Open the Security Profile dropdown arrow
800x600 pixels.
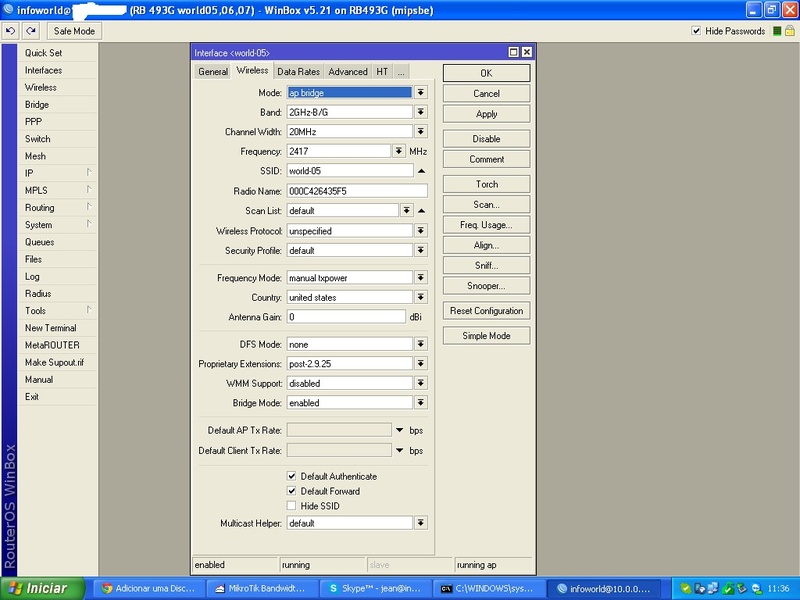pos(420,250)
